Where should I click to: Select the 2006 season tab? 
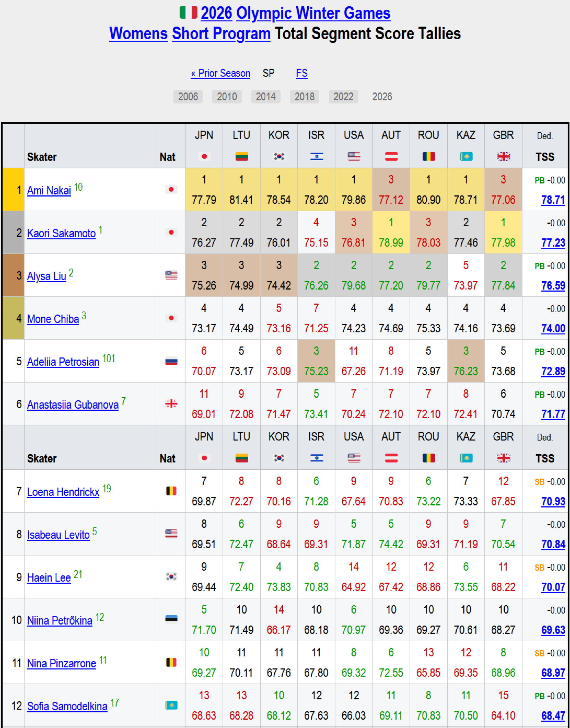[188, 97]
